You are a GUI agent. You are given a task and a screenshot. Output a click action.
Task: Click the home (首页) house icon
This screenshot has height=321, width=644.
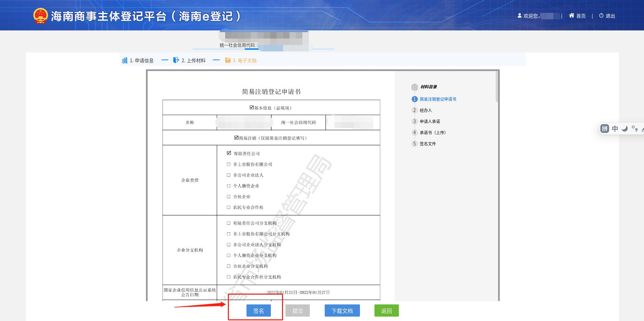coord(572,16)
